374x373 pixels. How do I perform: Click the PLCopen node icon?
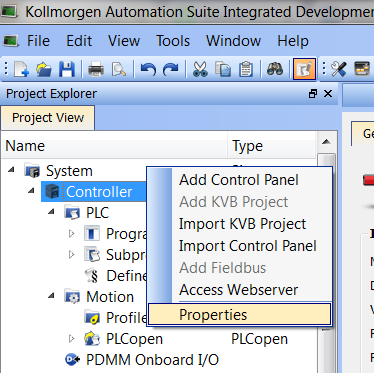click(92, 339)
